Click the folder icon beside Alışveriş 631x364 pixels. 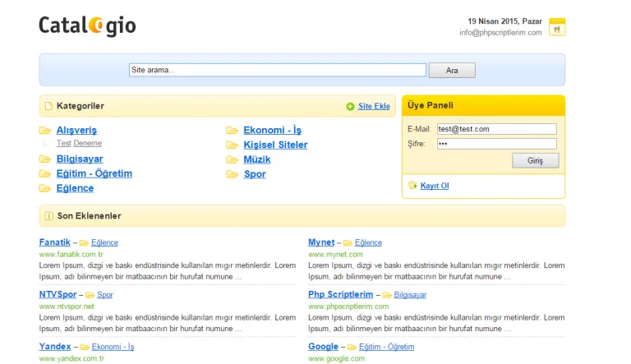(x=45, y=131)
